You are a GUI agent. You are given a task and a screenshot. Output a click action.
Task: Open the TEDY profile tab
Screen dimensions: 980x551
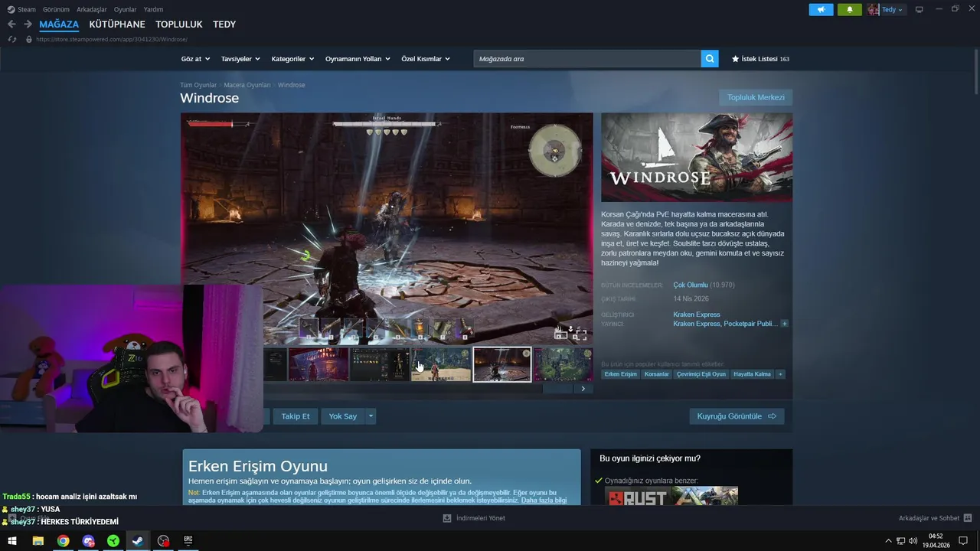[x=224, y=24]
